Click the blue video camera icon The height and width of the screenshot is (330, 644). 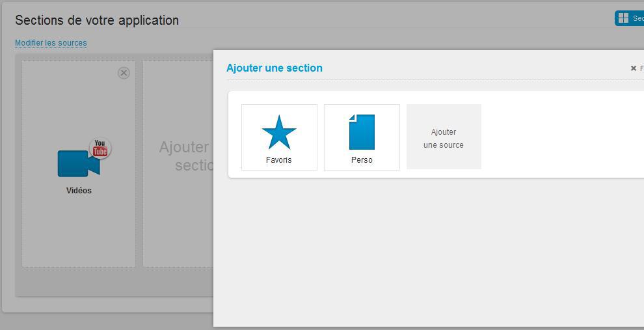pos(77,163)
